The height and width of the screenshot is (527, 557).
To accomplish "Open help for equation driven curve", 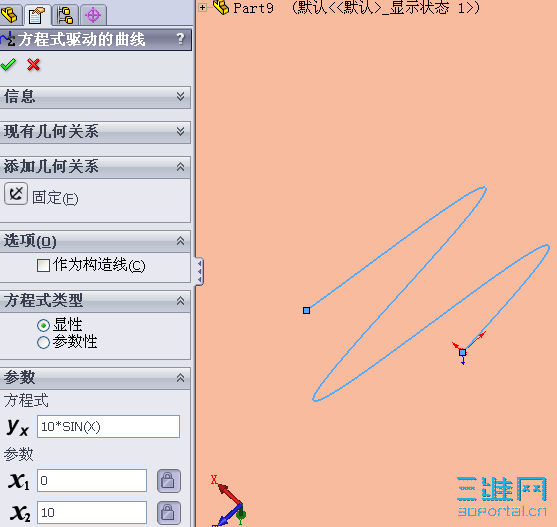I will [x=180, y=38].
